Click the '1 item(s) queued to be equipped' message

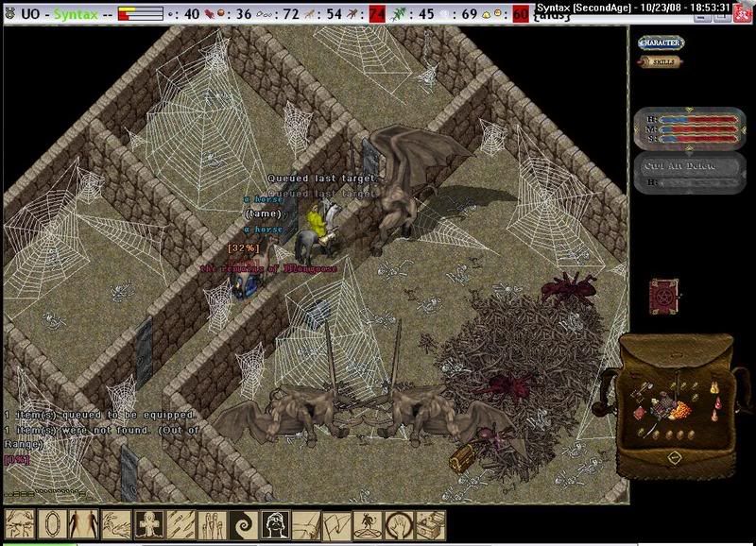pyautogui.click(x=99, y=415)
